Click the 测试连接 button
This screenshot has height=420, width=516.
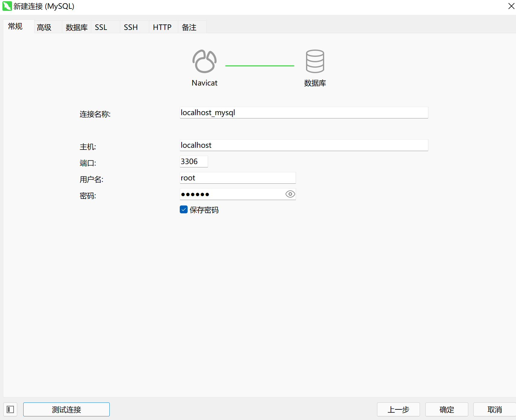pos(66,409)
